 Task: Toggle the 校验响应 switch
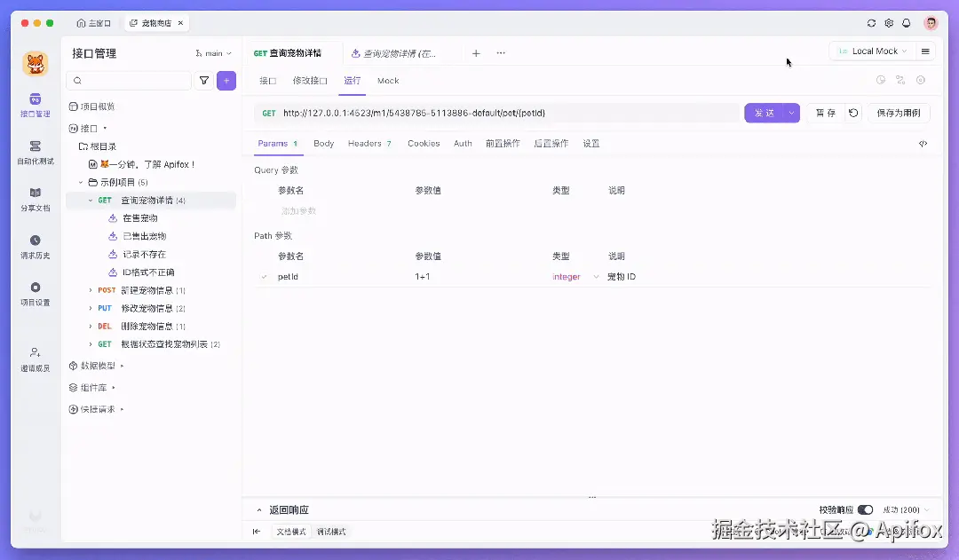[x=866, y=510]
